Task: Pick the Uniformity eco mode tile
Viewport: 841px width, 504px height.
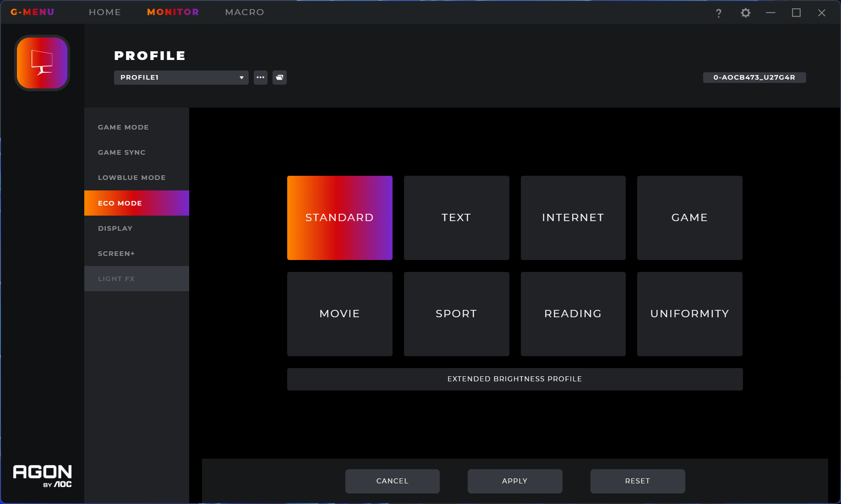Action: (689, 314)
